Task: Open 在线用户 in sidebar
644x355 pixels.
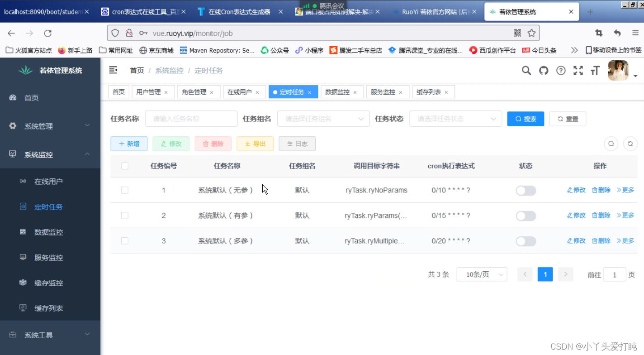Action: coord(50,181)
